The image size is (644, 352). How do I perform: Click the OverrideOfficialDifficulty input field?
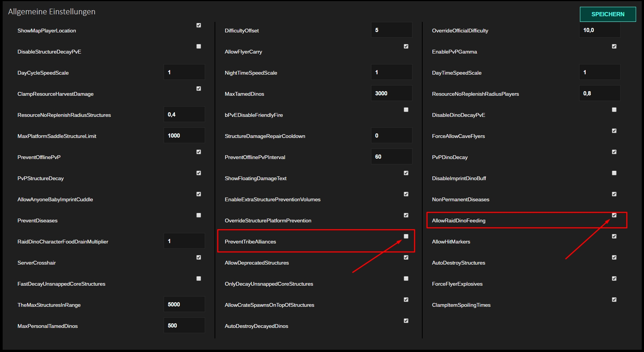pyautogui.click(x=600, y=30)
